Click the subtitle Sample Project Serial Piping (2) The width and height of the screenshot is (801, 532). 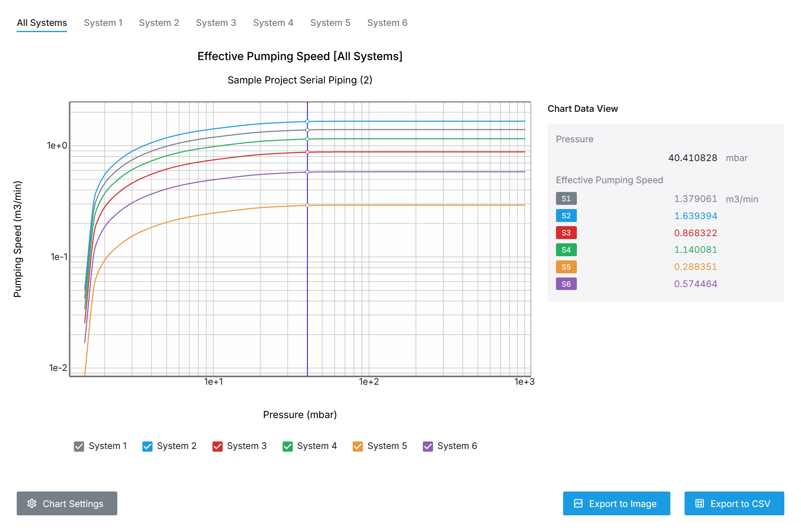point(300,80)
